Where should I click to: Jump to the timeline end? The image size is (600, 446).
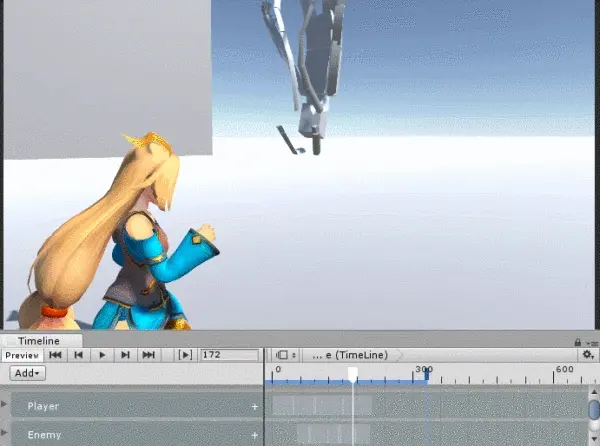148,355
